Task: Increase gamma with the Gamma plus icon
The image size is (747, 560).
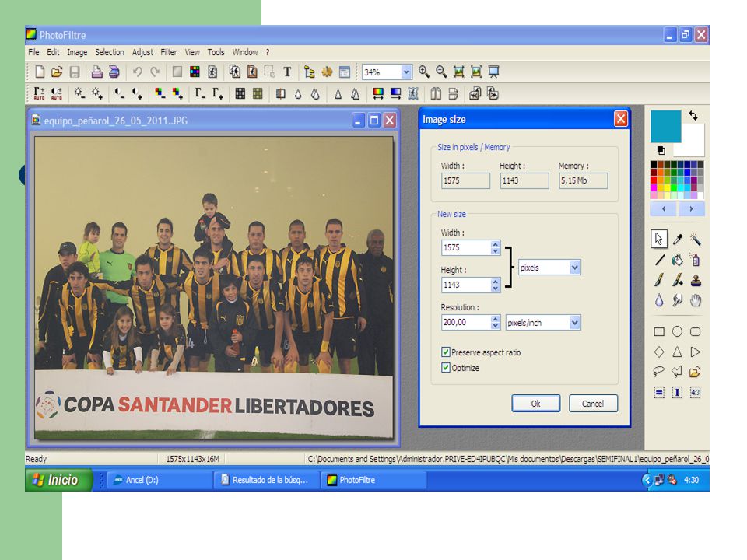Action: click(218, 93)
